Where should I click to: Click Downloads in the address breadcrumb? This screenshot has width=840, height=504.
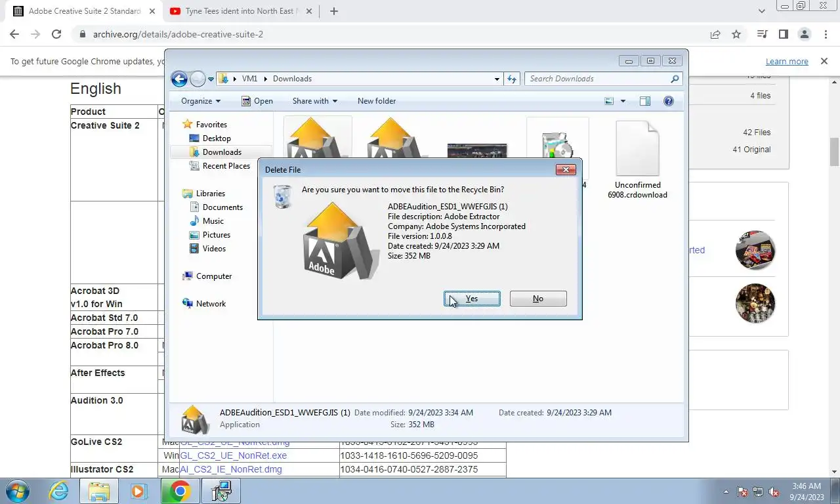click(292, 79)
